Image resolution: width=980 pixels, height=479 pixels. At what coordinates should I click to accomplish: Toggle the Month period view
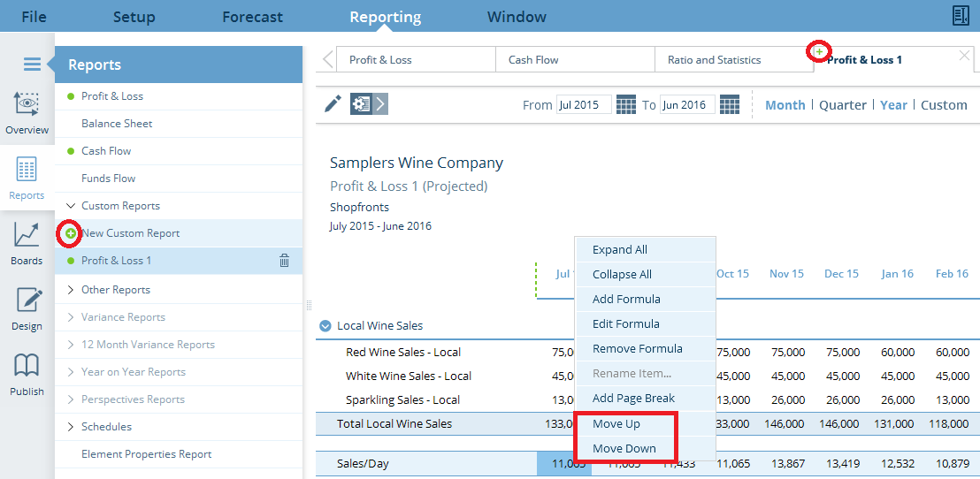(x=785, y=105)
